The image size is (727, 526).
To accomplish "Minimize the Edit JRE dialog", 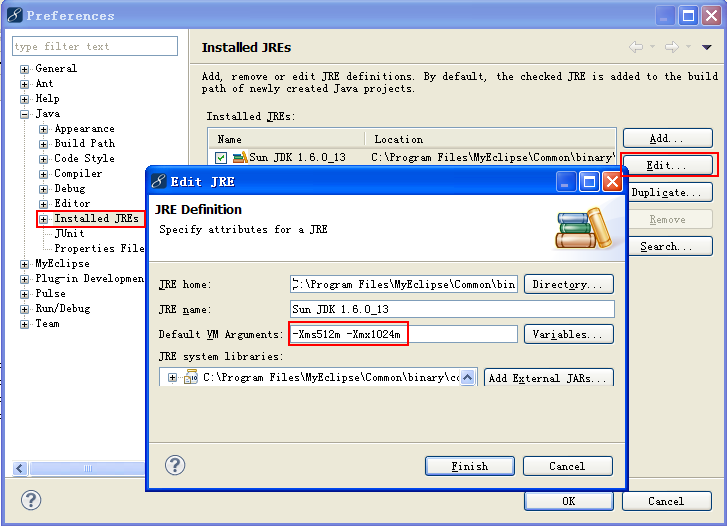I will [566, 181].
